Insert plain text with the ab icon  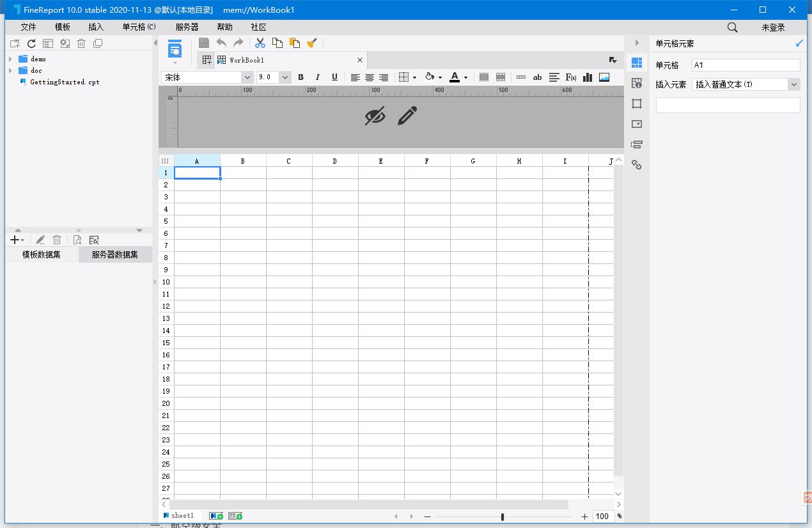[x=537, y=77]
